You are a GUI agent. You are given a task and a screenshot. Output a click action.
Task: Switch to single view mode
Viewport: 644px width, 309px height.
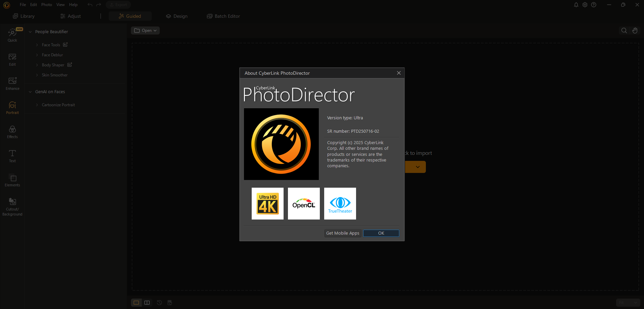click(x=136, y=303)
